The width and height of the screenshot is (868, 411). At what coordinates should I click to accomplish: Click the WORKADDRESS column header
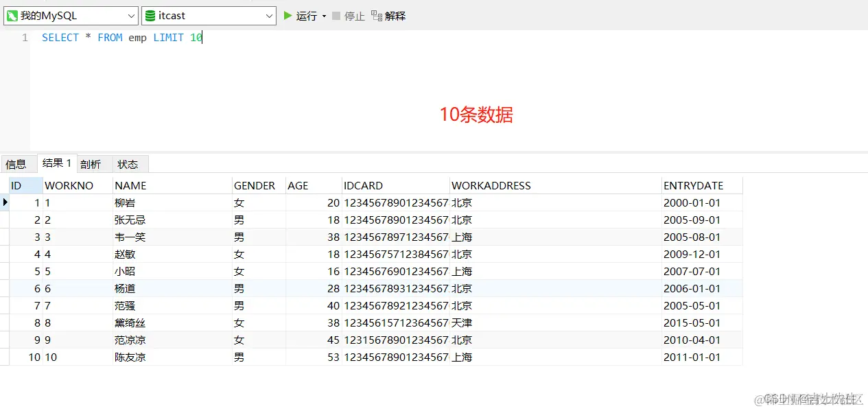pos(556,185)
